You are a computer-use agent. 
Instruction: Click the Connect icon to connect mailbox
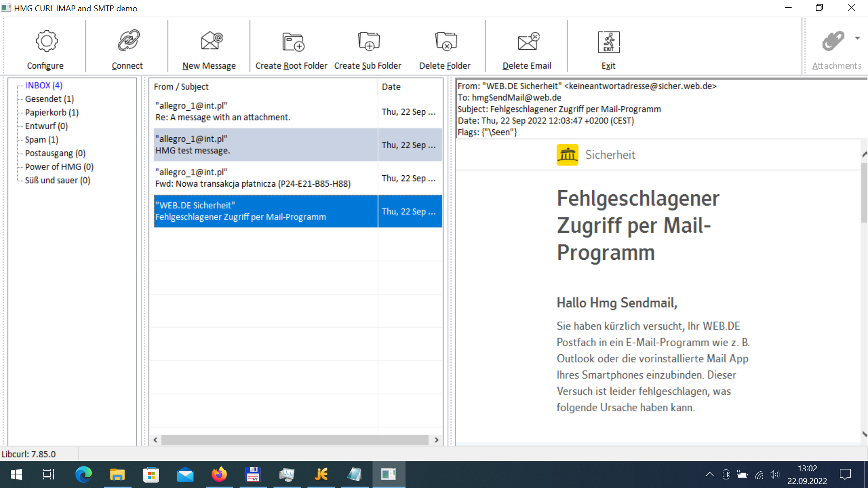click(x=127, y=45)
